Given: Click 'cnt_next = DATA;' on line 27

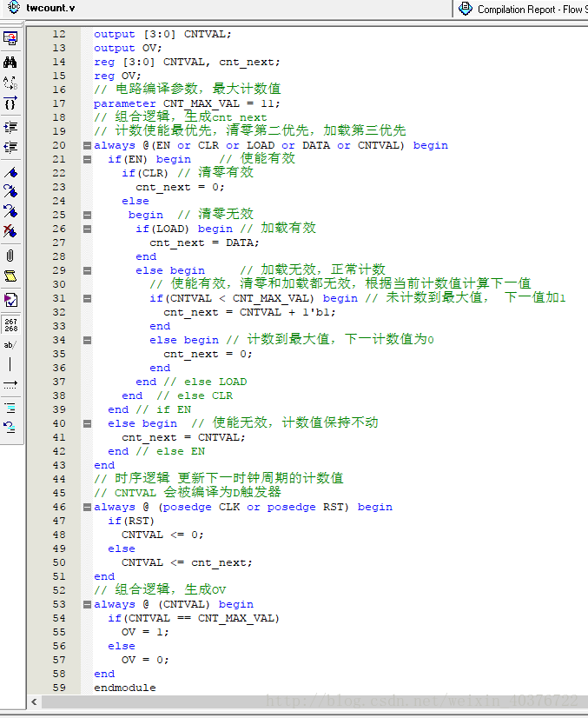Looking at the screenshot, I should coord(204,243).
